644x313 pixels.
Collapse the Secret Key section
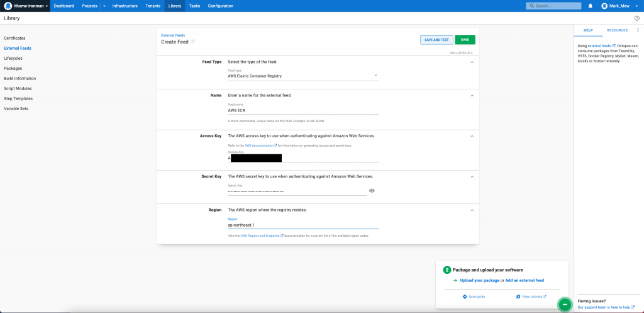[x=472, y=176]
